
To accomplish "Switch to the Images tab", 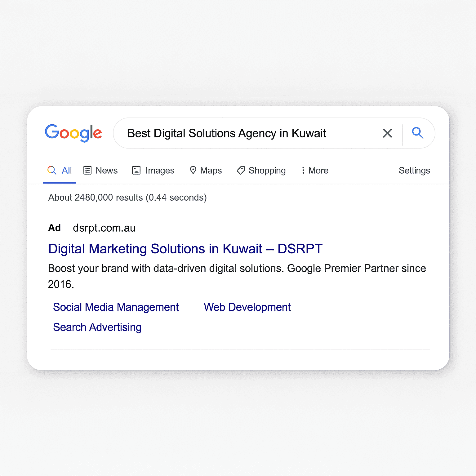I will (x=153, y=171).
